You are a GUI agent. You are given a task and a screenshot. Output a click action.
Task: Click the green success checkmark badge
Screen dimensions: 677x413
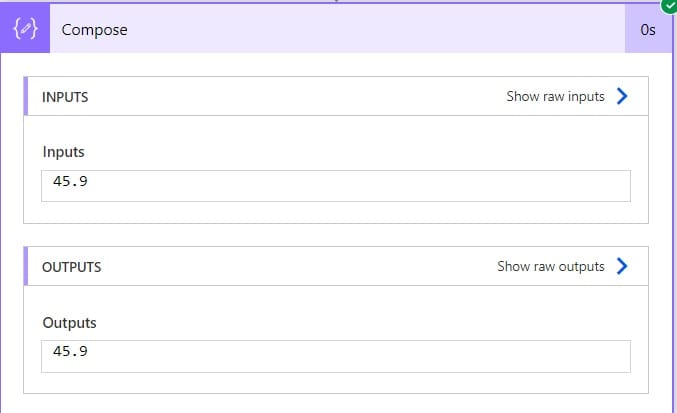(x=670, y=5)
